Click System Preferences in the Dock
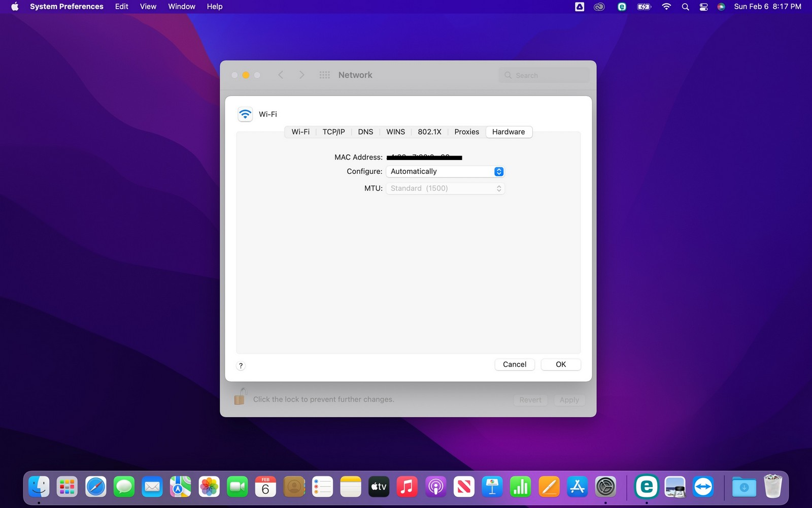The image size is (812, 508). (605, 487)
